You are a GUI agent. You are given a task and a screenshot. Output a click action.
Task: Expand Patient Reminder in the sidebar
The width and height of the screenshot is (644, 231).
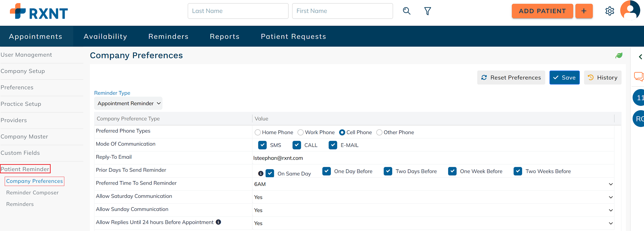coord(25,169)
